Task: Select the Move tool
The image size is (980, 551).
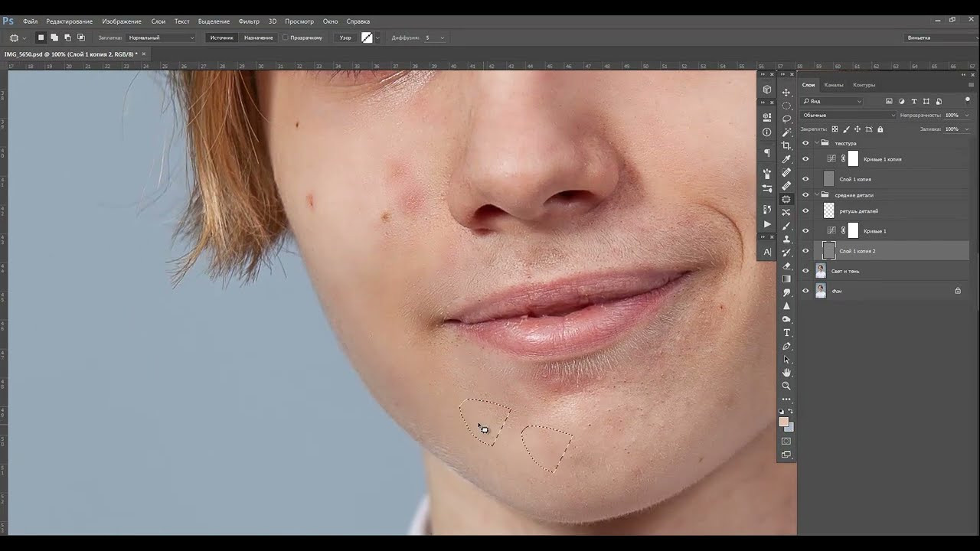Action: (786, 92)
